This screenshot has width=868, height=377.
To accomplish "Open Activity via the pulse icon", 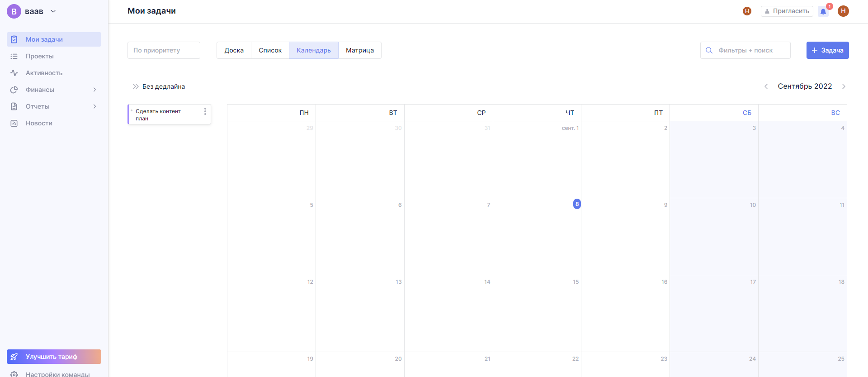I will point(14,73).
